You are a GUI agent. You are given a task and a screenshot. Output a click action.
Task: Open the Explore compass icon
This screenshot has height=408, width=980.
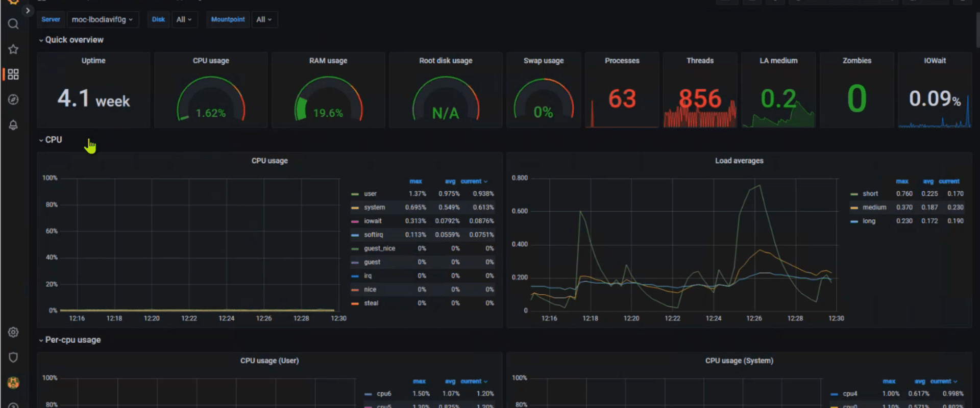[13, 99]
